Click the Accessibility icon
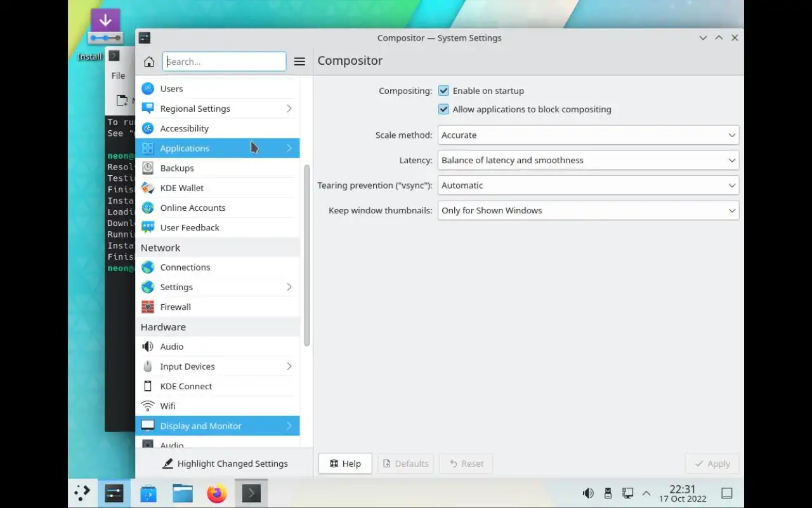Screen dimensions: 812x508 pos(148,128)
